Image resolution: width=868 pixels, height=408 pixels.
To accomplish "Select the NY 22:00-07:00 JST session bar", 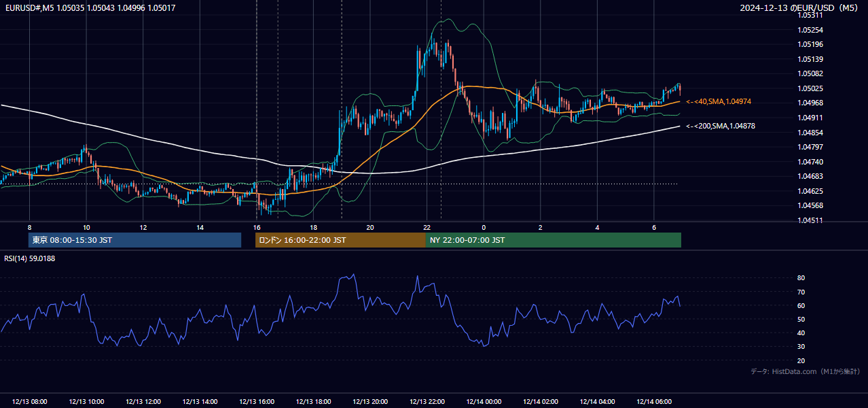I will [554, 240].
